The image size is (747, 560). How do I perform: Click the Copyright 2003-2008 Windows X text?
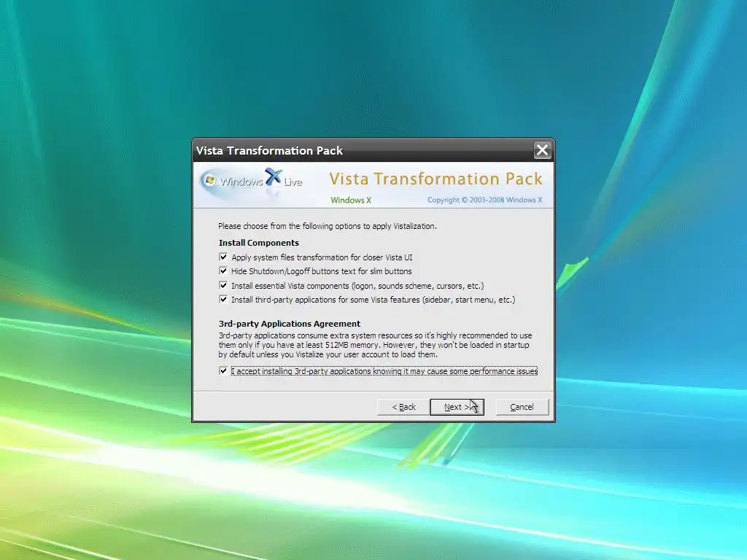tap(484, 200)
